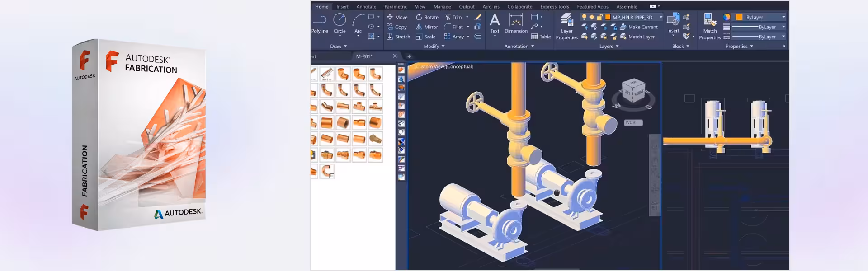Click the multicolor color wheel icon

(726, 17)
